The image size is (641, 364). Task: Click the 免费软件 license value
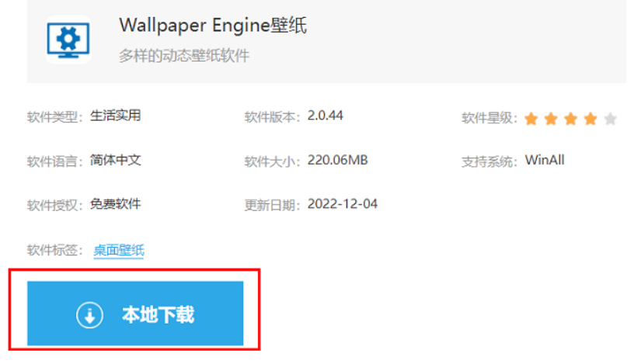115,203
